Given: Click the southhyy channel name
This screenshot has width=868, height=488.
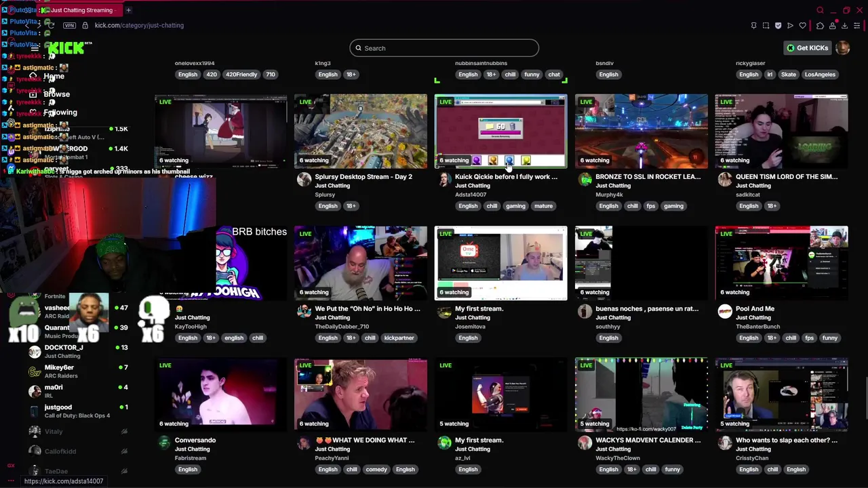Looking at the screenshot, I should coord(608,327).
